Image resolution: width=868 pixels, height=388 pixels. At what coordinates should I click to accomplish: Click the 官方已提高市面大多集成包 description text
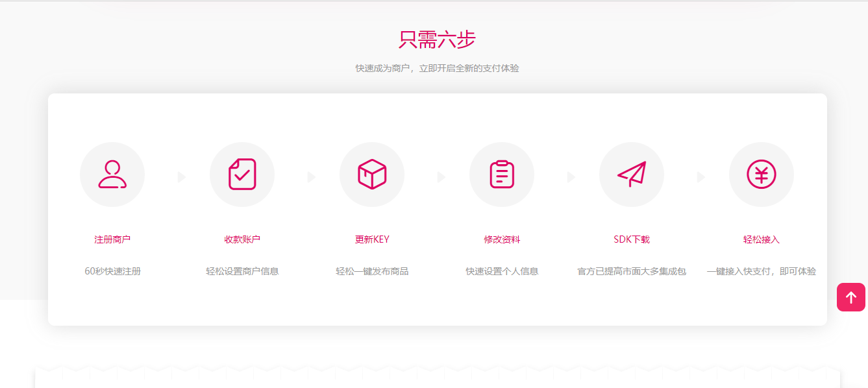632,271
